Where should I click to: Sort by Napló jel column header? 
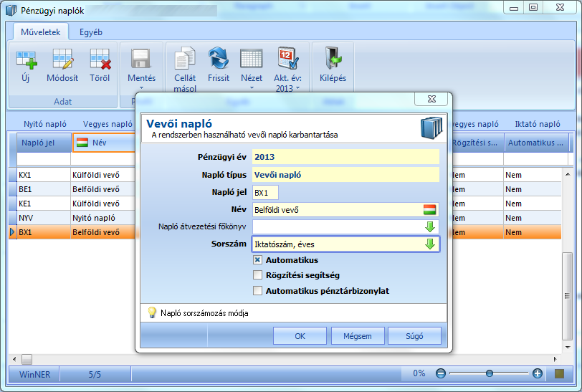pyautogui.click(x=44, y=143)
